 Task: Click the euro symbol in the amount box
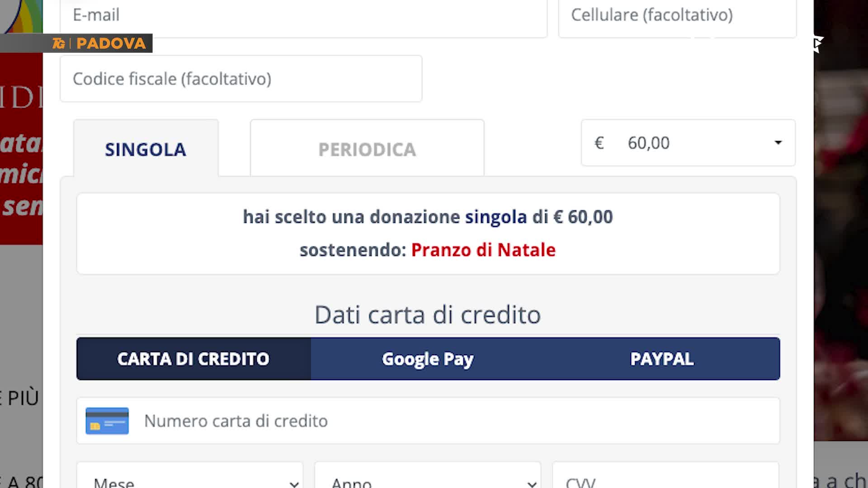[x=599, y=143]
